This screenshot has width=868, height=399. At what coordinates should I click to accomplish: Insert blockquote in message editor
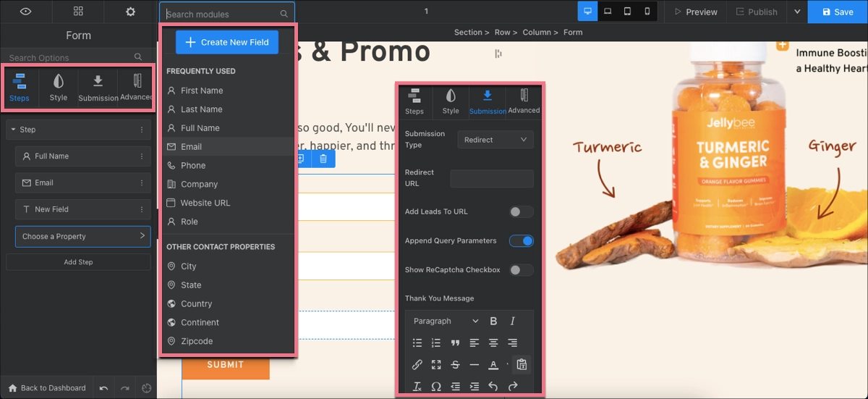[455, 343]
